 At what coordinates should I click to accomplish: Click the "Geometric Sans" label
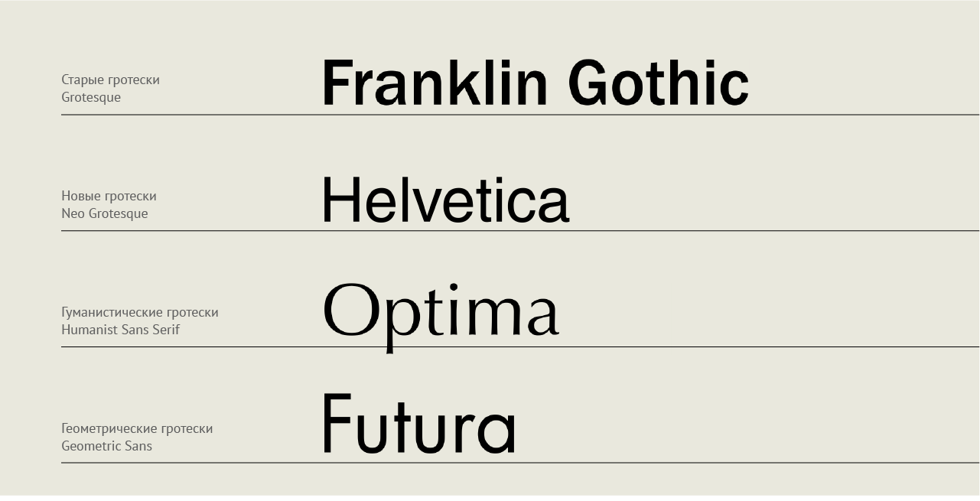point(107,446)
